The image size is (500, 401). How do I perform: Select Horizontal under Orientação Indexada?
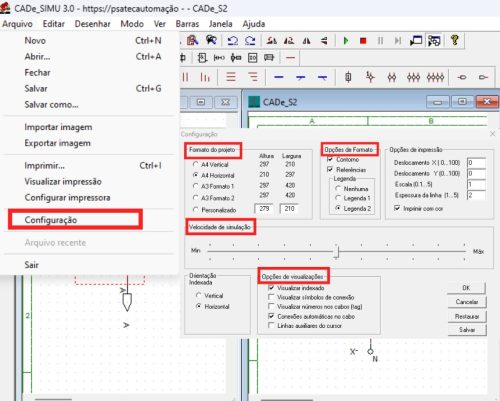pyautogui.click(x=199, y=306)
